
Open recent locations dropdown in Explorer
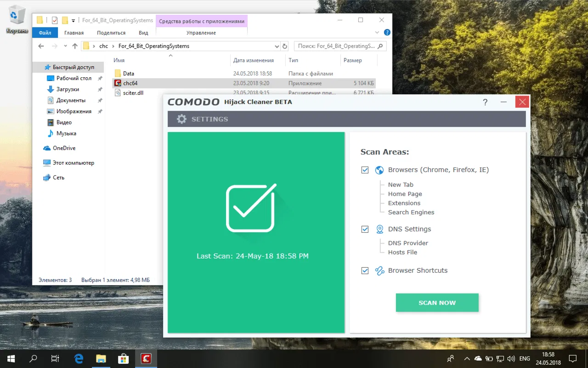(x=65, y=46)
